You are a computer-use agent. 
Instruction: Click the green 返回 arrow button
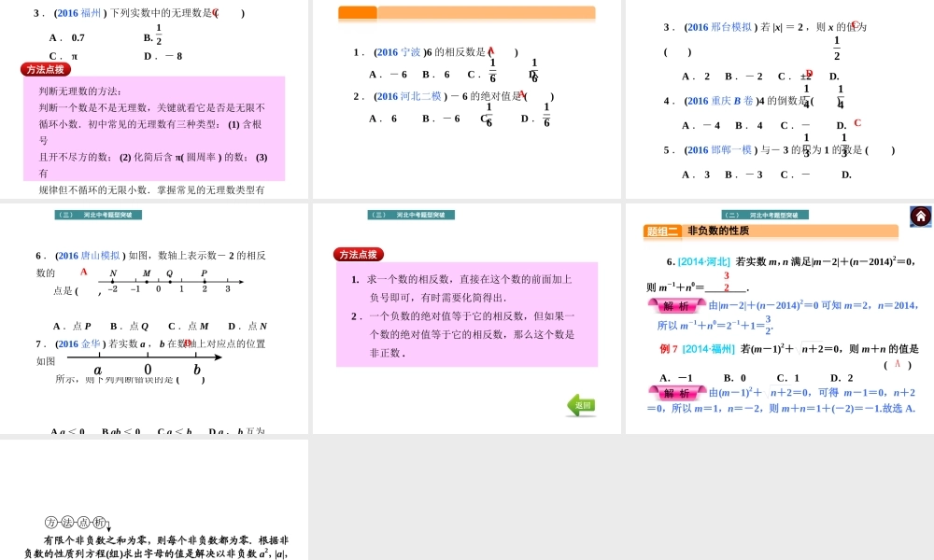coord(581,405)
